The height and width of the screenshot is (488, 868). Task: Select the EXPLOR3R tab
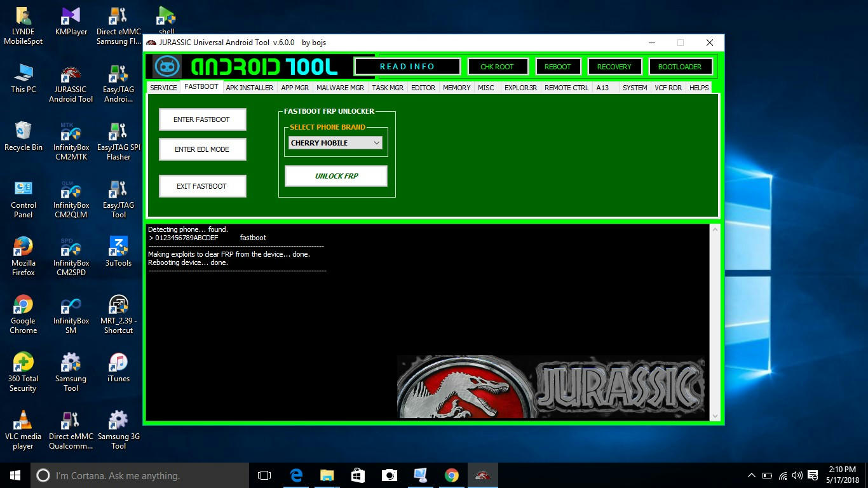pyautogui.click(x=520, y=88)
